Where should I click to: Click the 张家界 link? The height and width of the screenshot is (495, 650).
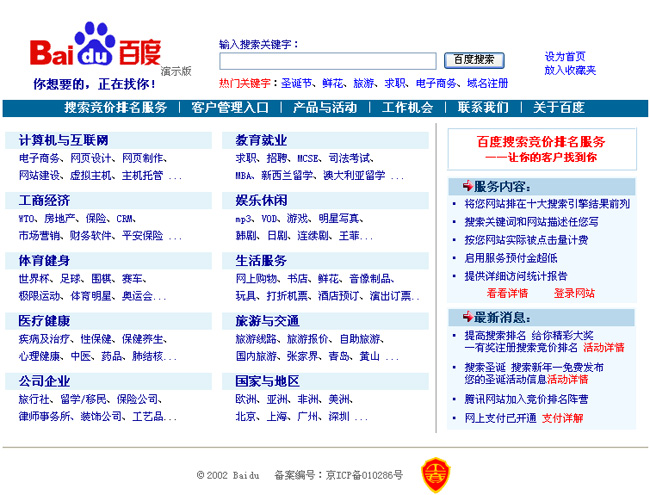click(303, 356)
